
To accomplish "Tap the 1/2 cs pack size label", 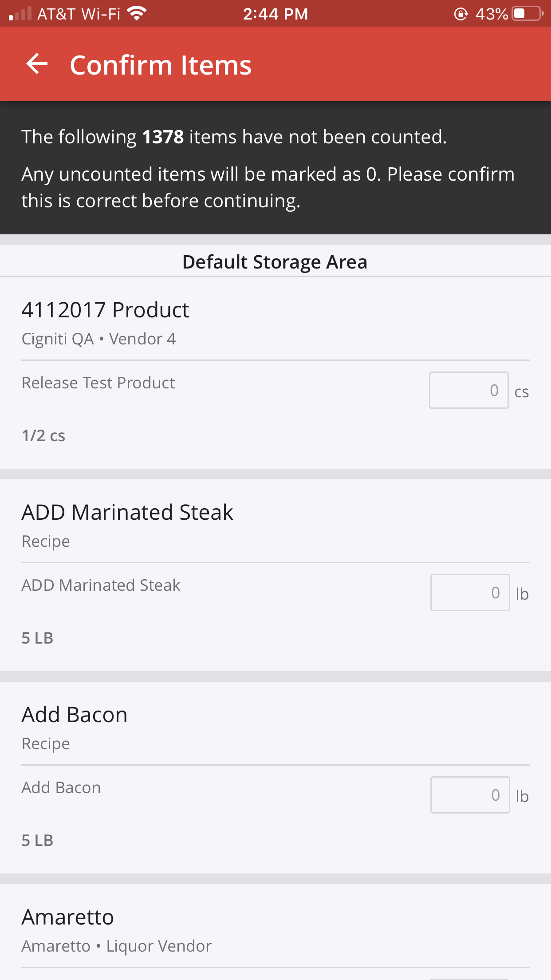I will click(43, 435).
